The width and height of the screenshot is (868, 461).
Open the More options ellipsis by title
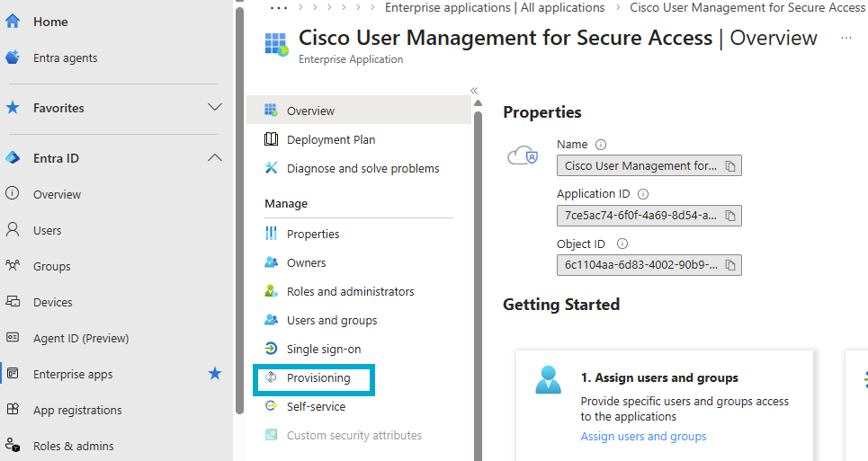click(846, 38)
